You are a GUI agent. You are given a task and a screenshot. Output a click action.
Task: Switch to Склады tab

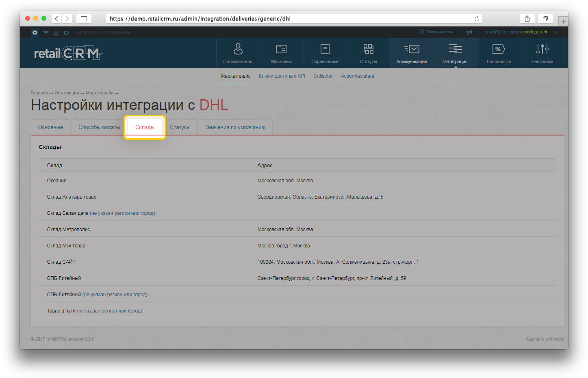click(x=145, y=127)
